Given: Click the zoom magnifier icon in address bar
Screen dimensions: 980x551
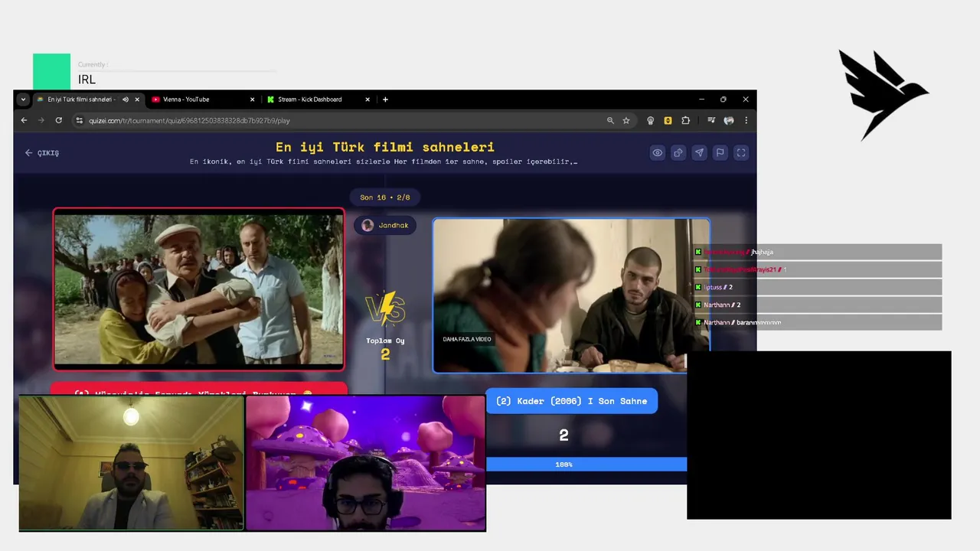Looking at the screenshot, I should point(610,120).
